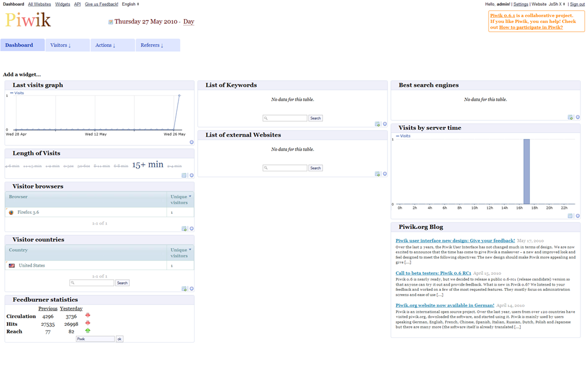Viewport: 588px width, 392px height.
Task: Focus the List of Keywords search field
Action: point(285,118)
